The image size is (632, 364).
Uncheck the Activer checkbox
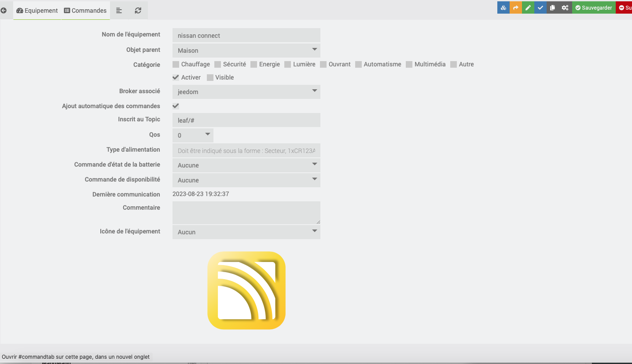coord(176,77)
